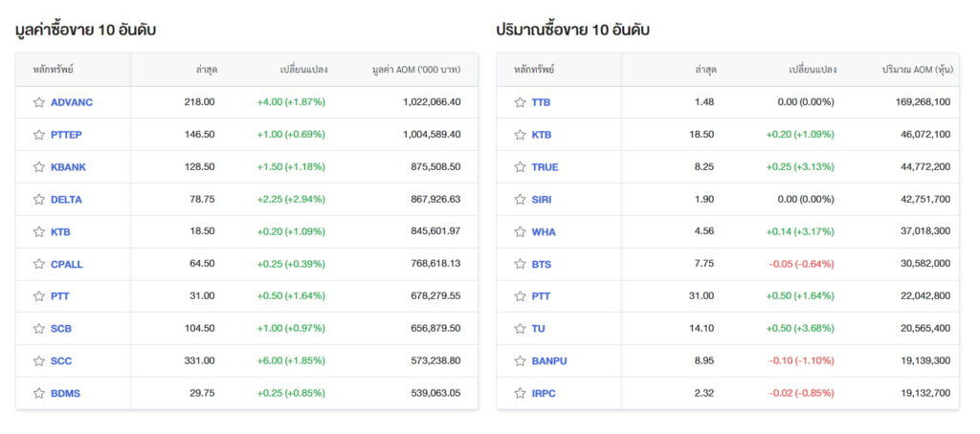Screen dimensions: 980x434
Task: Star the ADVANC stock as favorite
Action: click(x=38, y=102)
